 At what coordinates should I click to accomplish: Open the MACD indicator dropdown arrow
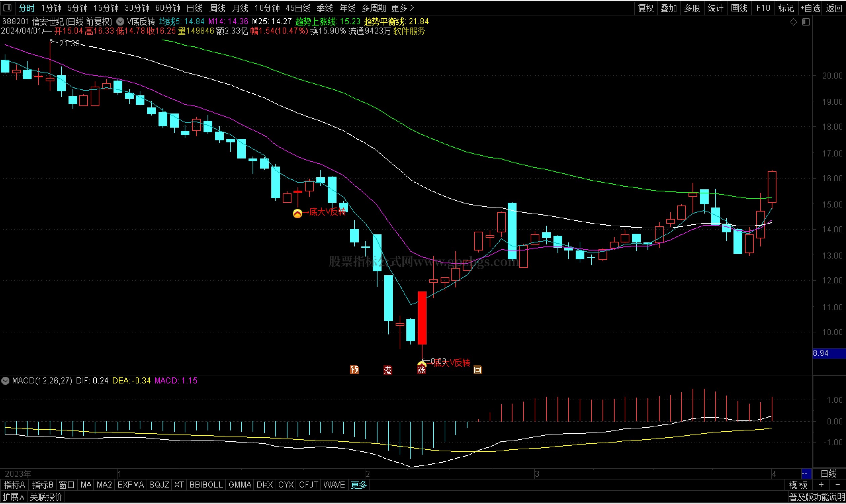pos(5,381)
